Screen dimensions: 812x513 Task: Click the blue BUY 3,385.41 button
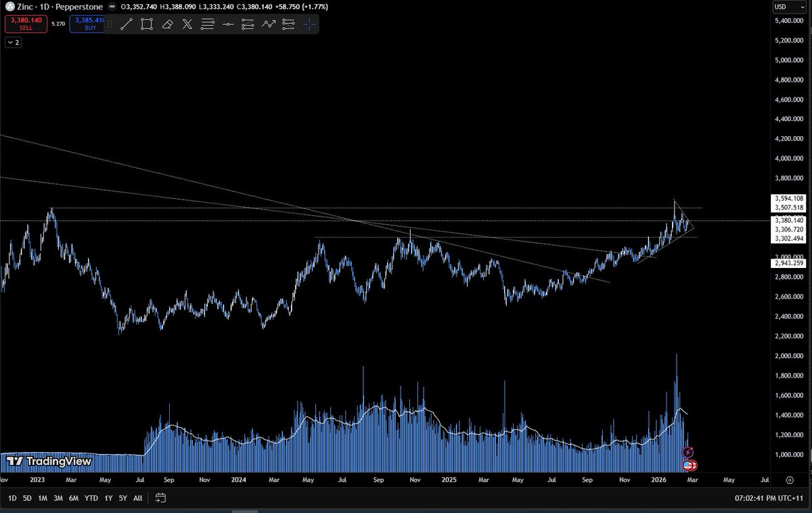pos(87,24)
